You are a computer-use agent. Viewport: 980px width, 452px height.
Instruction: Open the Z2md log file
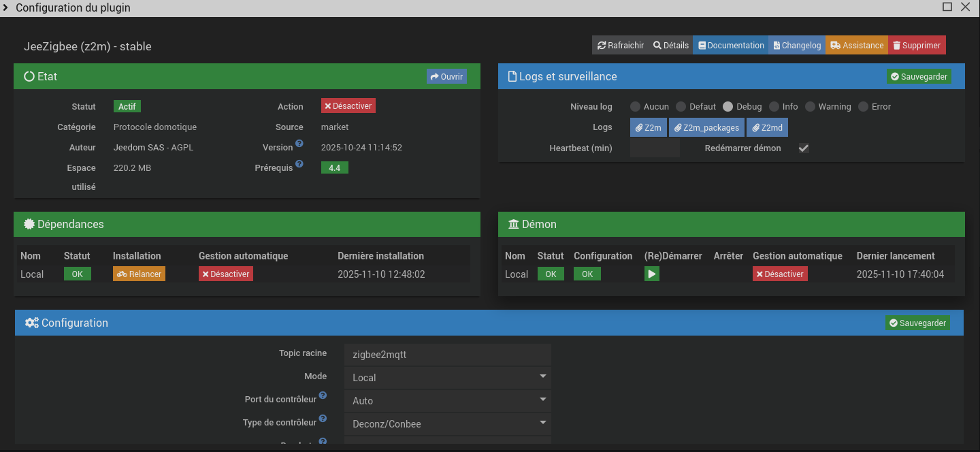(x=767, y=127)
